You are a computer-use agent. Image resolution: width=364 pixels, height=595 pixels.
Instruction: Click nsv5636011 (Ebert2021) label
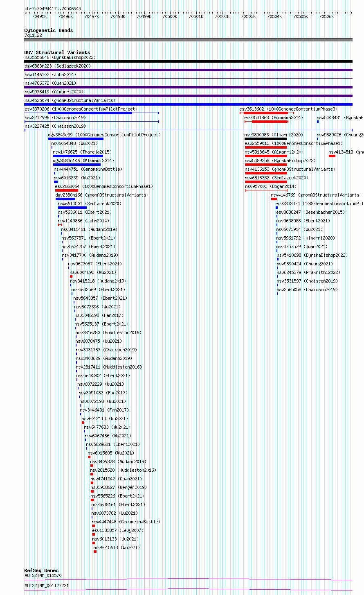coord(85,212)
